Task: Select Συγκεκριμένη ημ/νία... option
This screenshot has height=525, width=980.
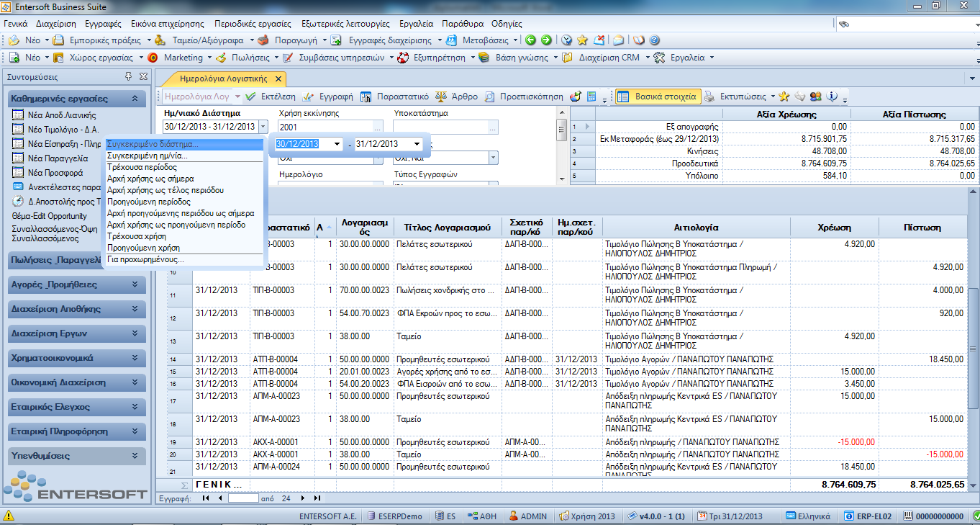Action: click(147, 156)
